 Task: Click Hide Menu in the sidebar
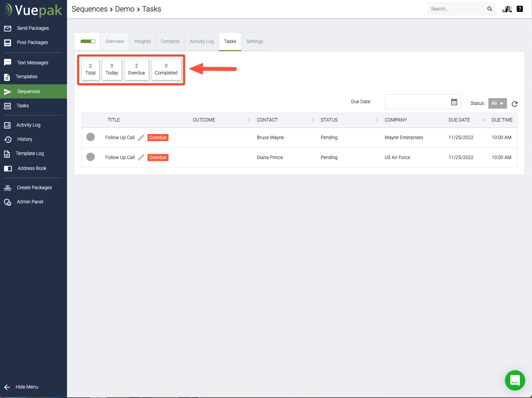(27, 387)
